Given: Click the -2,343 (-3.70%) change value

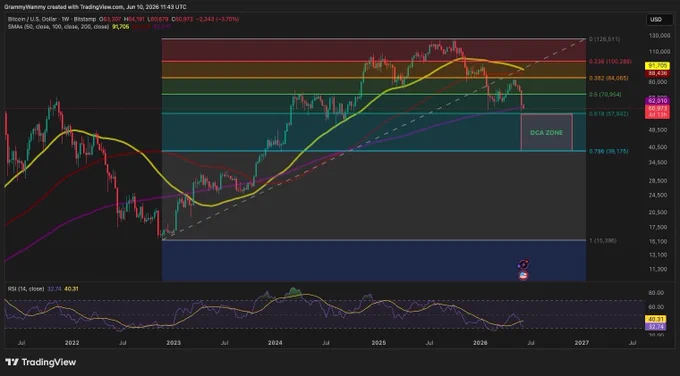Looking at the screenshot, I should point(217,20).
